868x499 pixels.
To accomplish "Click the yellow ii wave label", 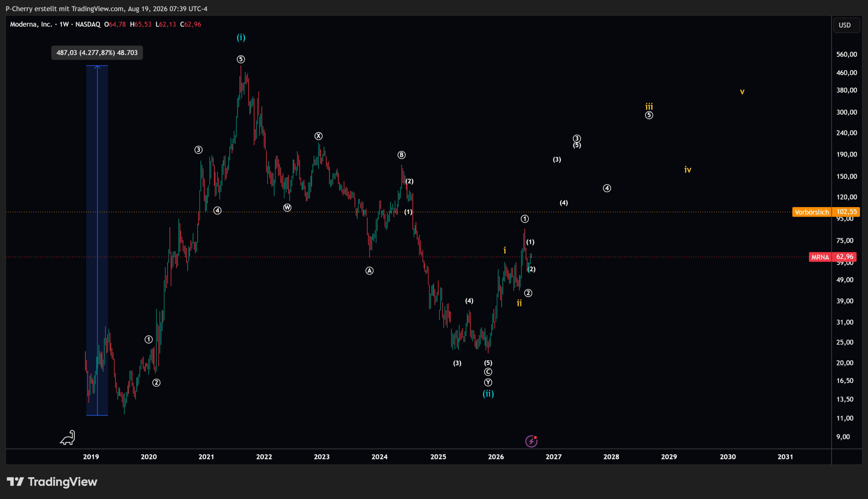I will (519, 303).
